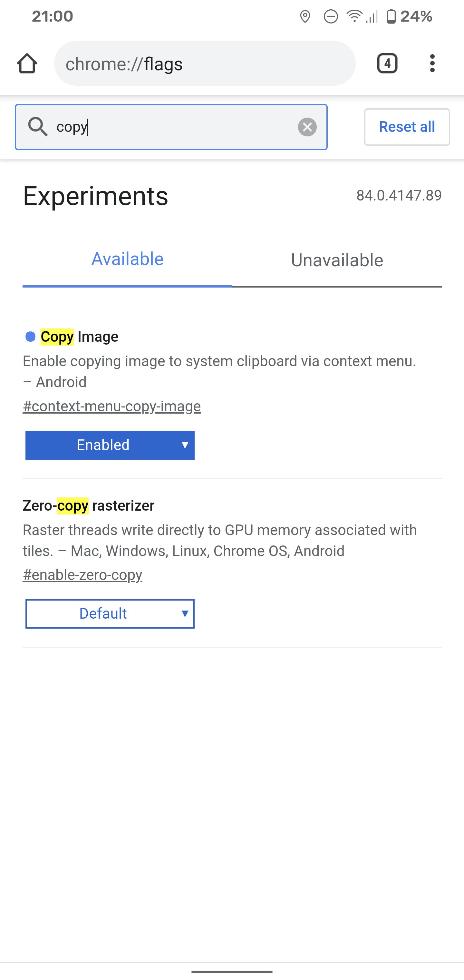Screen dimensions: 464x980
Task: Open the #enable-zero-copy link
Action: coord(82,574)
